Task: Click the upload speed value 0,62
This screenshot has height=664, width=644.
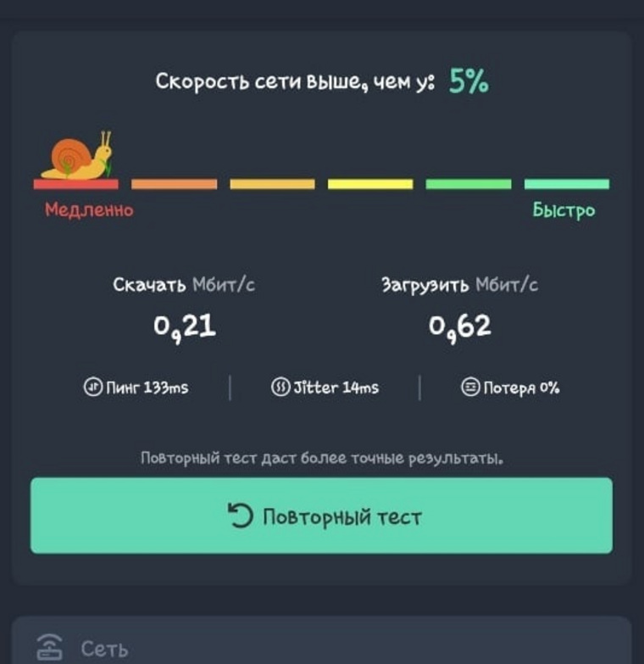Action: pyautogui.click(x=460, y=328)
